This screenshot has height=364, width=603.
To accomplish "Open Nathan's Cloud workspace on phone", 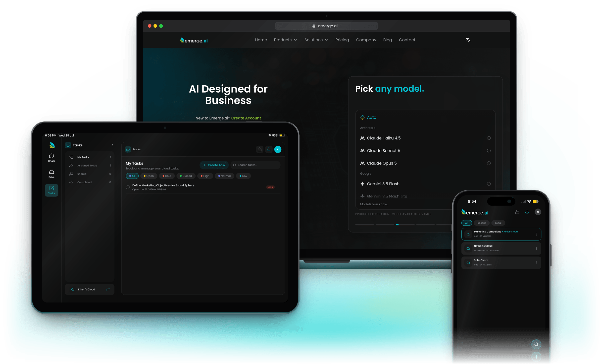I will click(501, 249).
